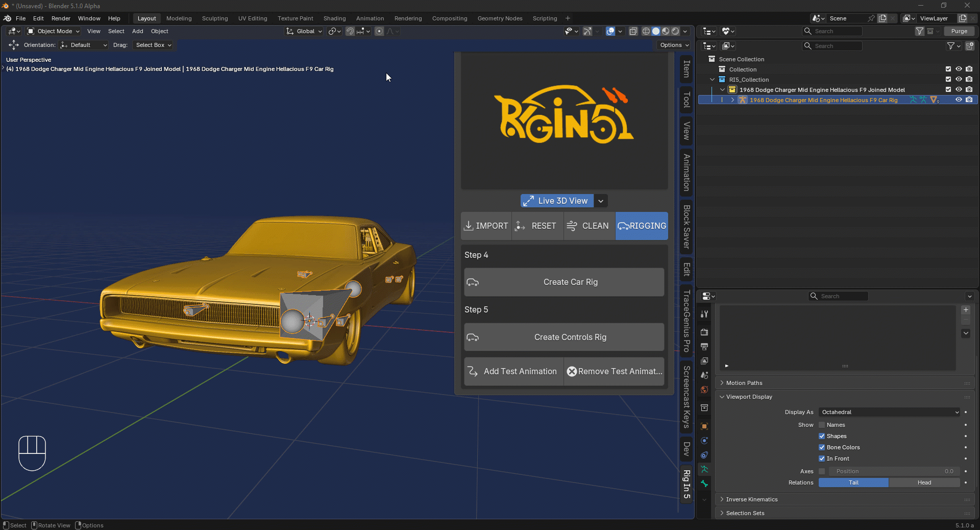Open the Bone properties tab
The image size is (980, 530).
click(704, 484)
